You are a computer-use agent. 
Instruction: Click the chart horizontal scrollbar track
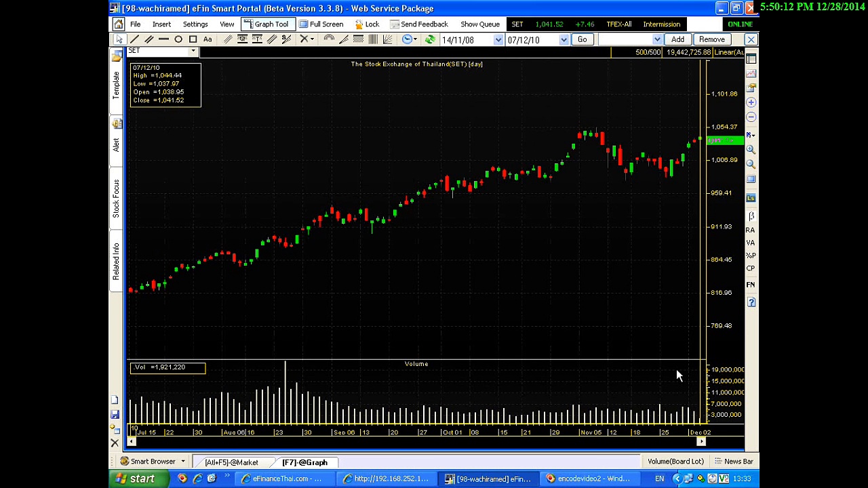click(x=416, y=442)
